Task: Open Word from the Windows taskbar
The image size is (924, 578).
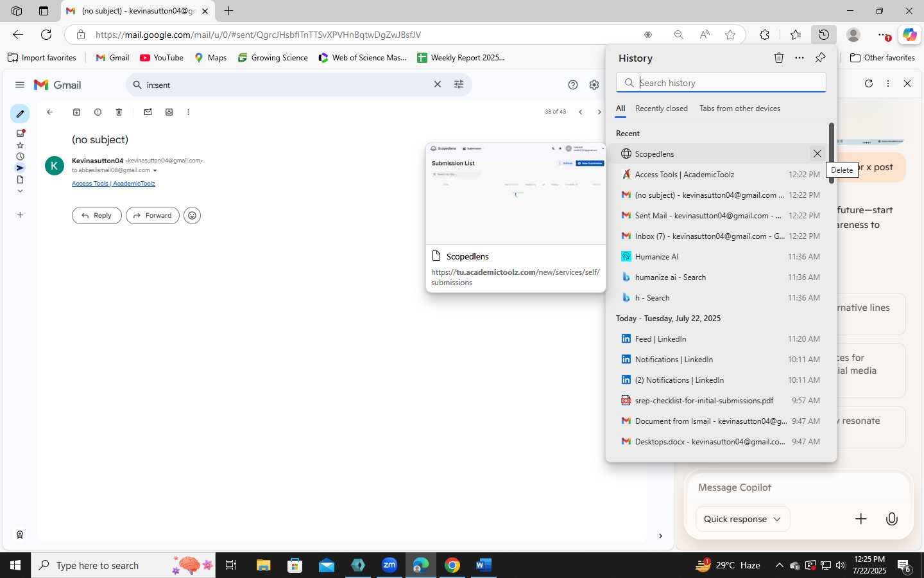Action: [484, 565]
